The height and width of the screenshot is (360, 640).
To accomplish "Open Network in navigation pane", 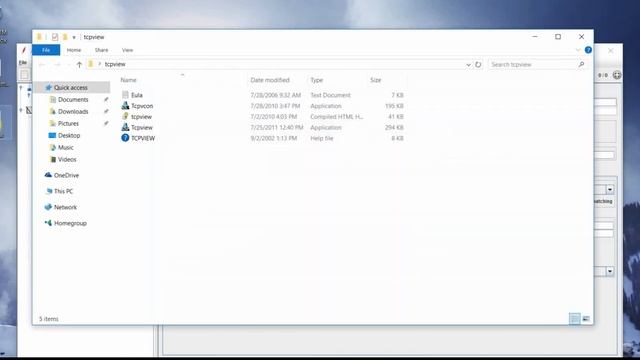I will (65, 207).
